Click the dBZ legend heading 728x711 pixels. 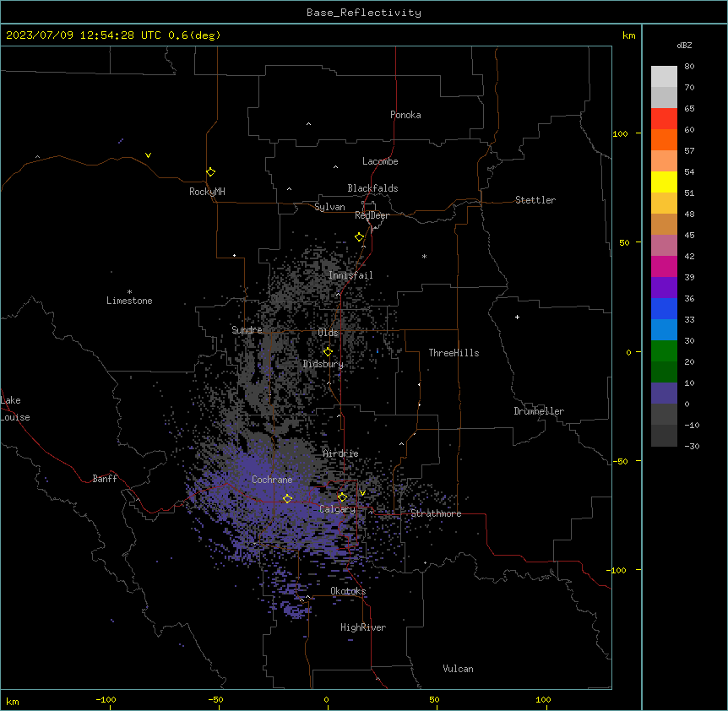pyautogui.click(x=684, y=46)
